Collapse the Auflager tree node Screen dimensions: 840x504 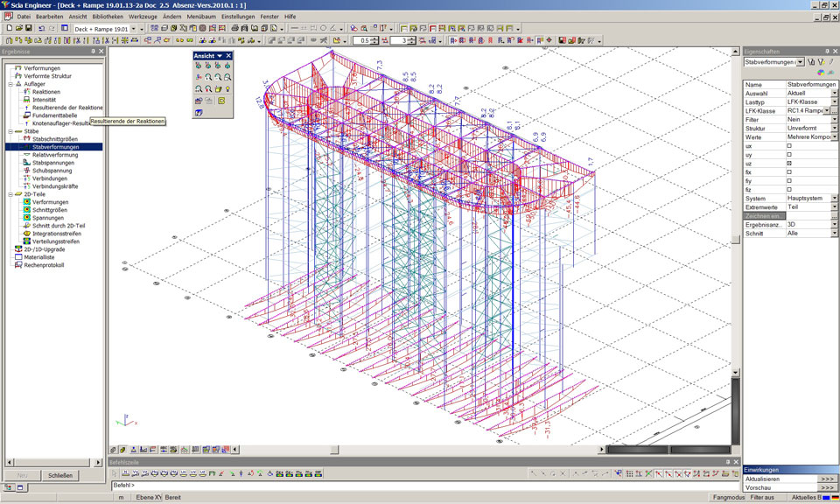(10, 84)
